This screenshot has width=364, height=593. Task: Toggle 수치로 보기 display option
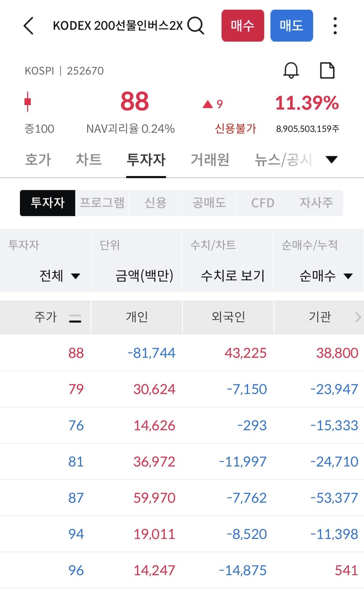coord(233,276)
